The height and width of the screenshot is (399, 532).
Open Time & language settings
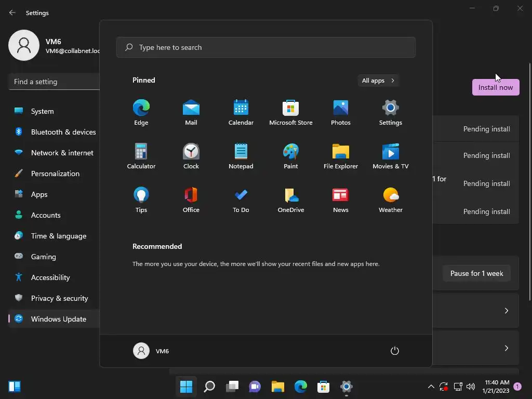(x=54, y=236)
